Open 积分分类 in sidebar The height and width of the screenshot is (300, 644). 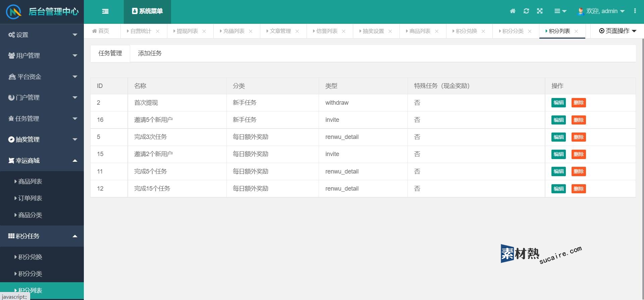[x=42, y=274]
